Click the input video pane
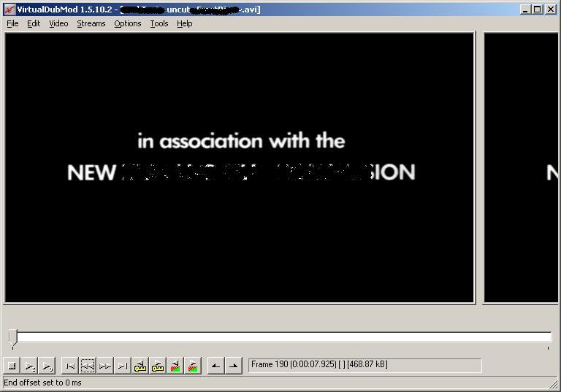The height and width of the screenshot is (392, 561). 240,168
